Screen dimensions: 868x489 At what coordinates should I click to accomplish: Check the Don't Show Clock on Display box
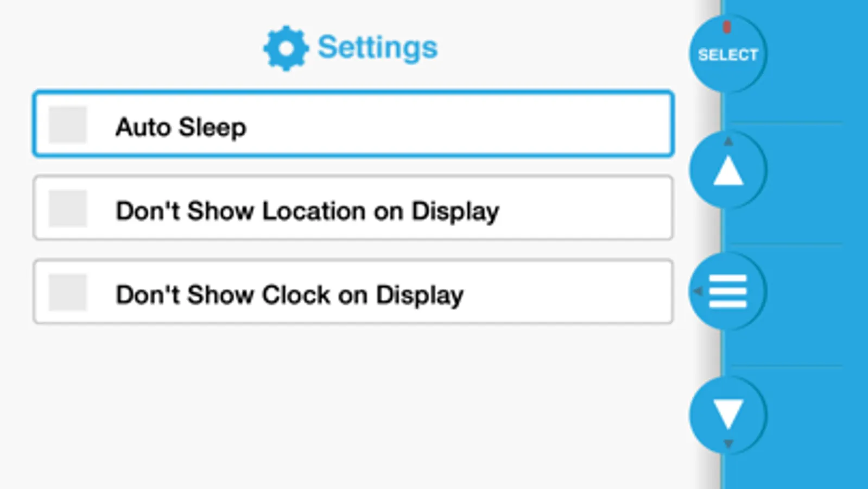point(68,292)
